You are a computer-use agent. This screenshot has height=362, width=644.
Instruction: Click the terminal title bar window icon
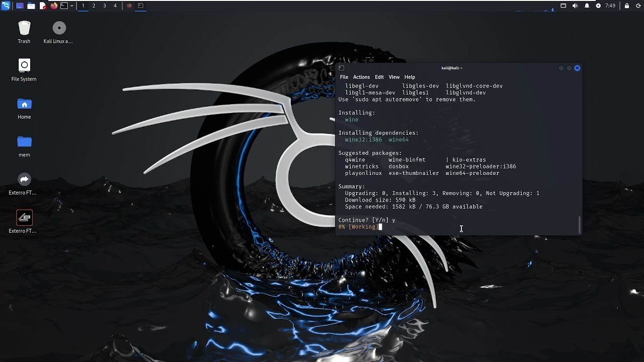pyautogui.click(x=341, y=68)
